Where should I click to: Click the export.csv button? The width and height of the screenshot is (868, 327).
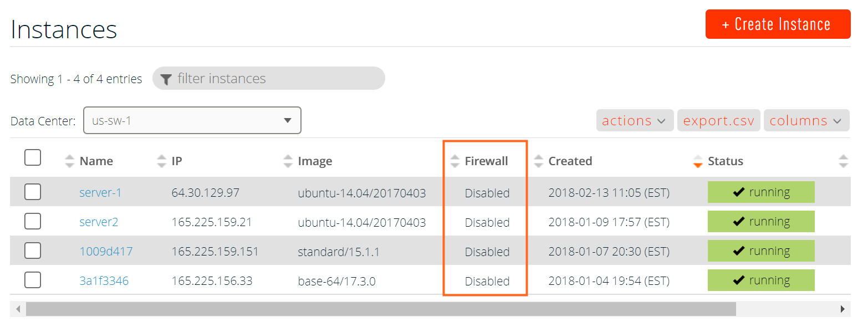point(718,121)
